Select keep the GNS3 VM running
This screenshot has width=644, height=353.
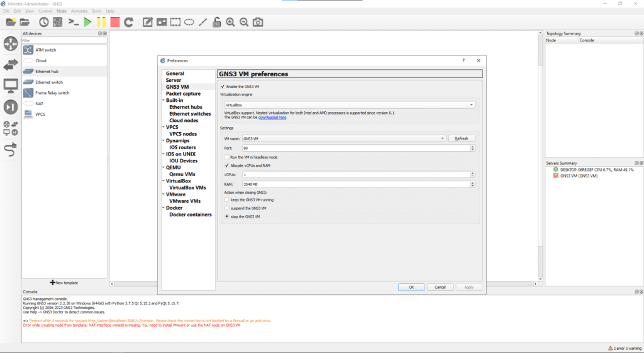point(226,199)
